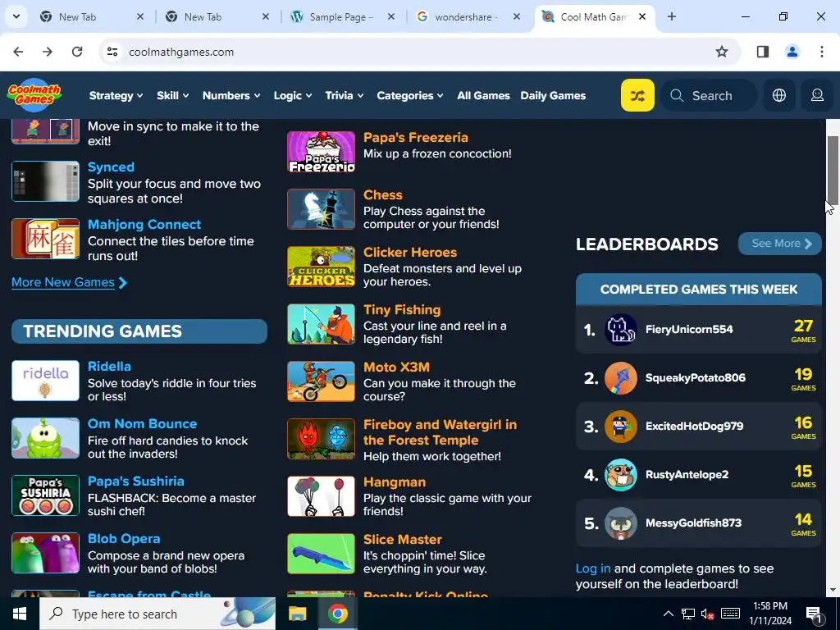Image resolution: width=840 pixels, height=630 pixels.
Task: Open Blob Opera thumbnail
Action: tap(46, 553)
